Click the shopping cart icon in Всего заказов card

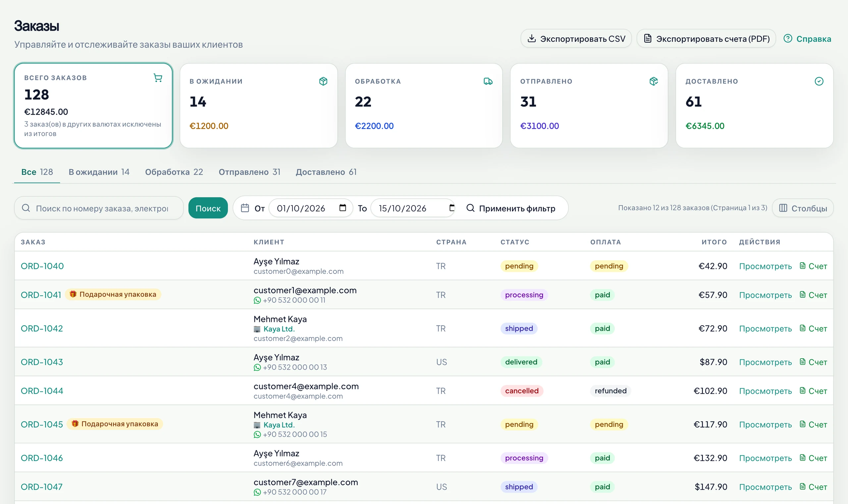[158, 78]
